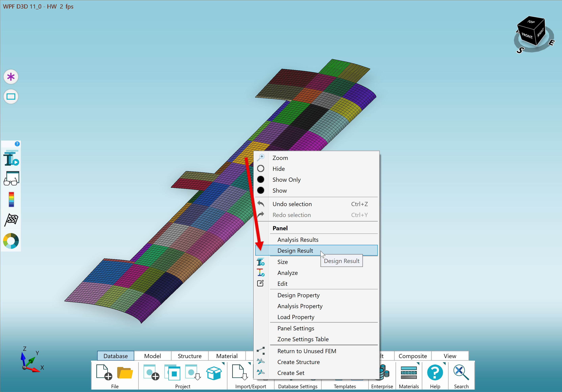Click the Database Settings group label
This screenshot has height=392, width=562.
coord(298,386)
